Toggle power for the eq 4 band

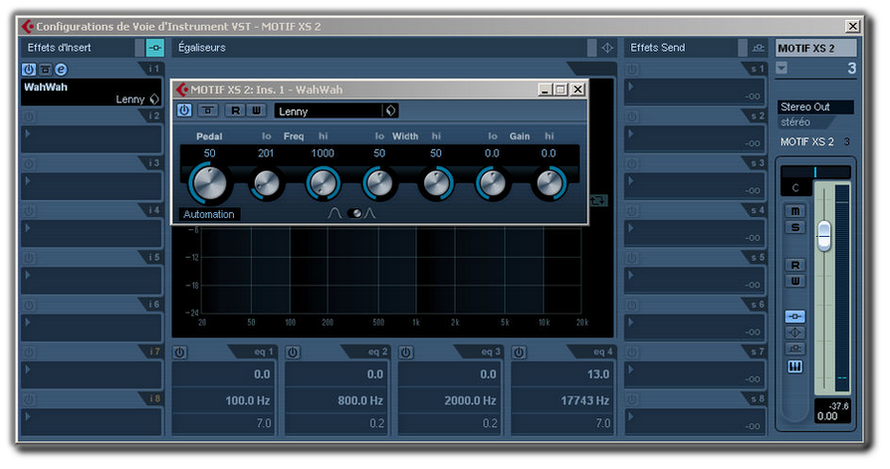coord(519,352)
